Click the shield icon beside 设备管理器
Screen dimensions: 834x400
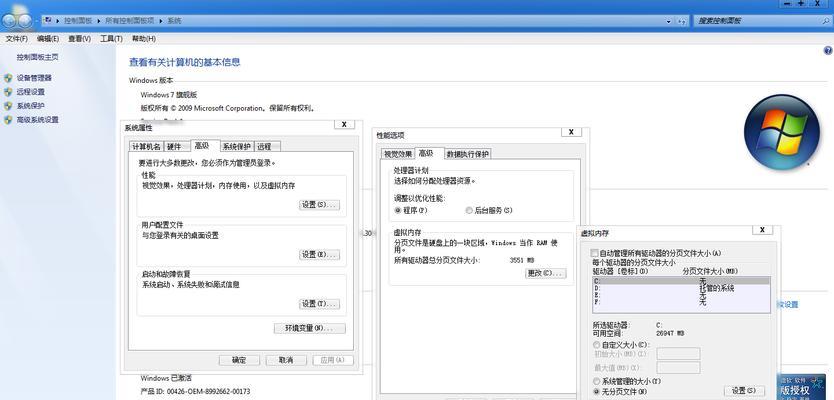point(8,78)
